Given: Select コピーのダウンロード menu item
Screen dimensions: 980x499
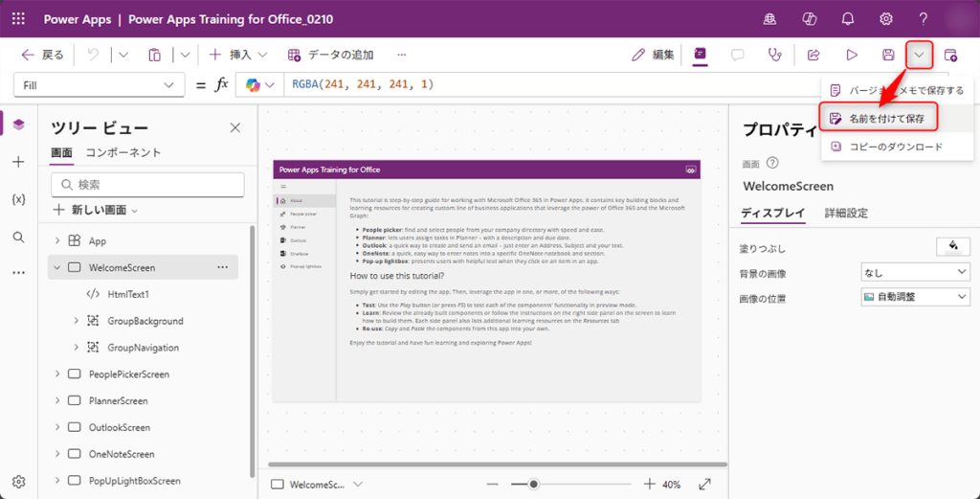Looking at the screenshot, I should coord(896,147).
